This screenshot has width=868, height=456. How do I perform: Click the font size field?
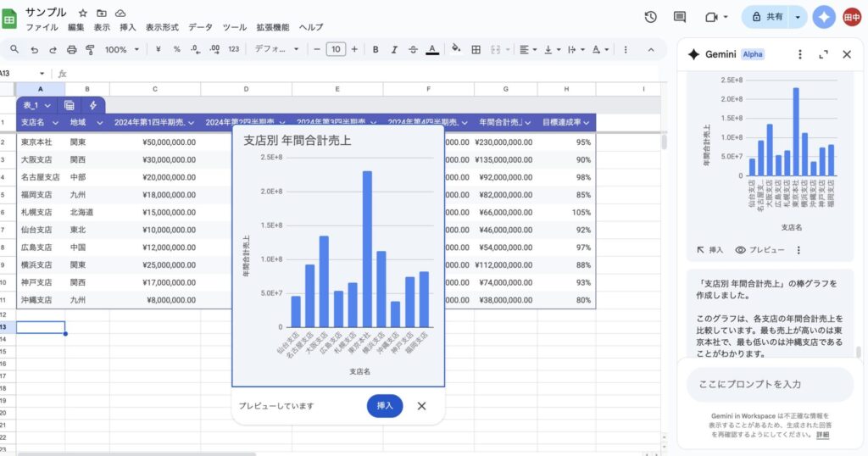[x=336, y=49]
